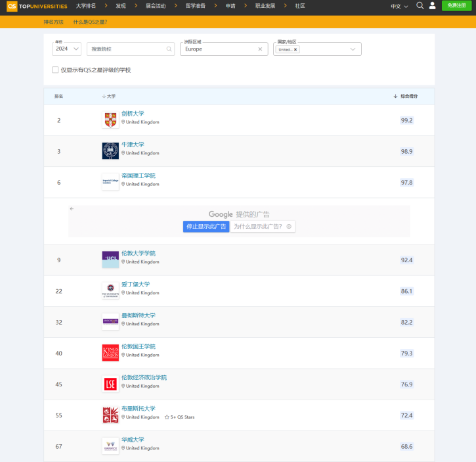Click LSE's score 76.9
This screenshot has width=476, height=462.
coord(407,384)
